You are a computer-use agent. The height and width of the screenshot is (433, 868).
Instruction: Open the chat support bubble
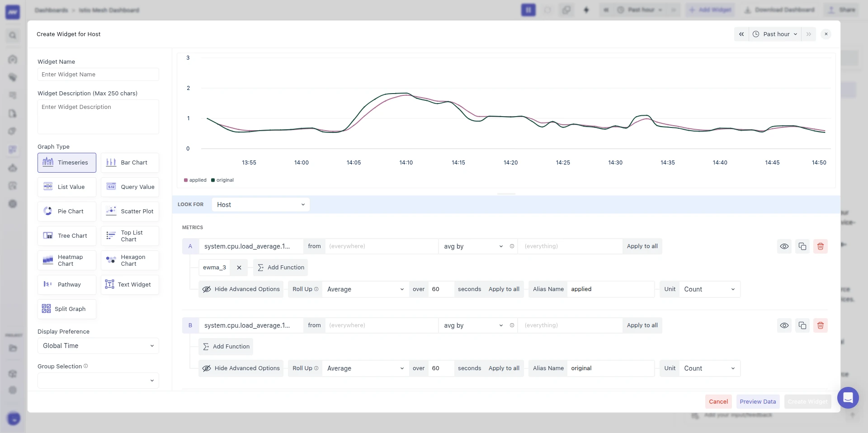[848, 398]
